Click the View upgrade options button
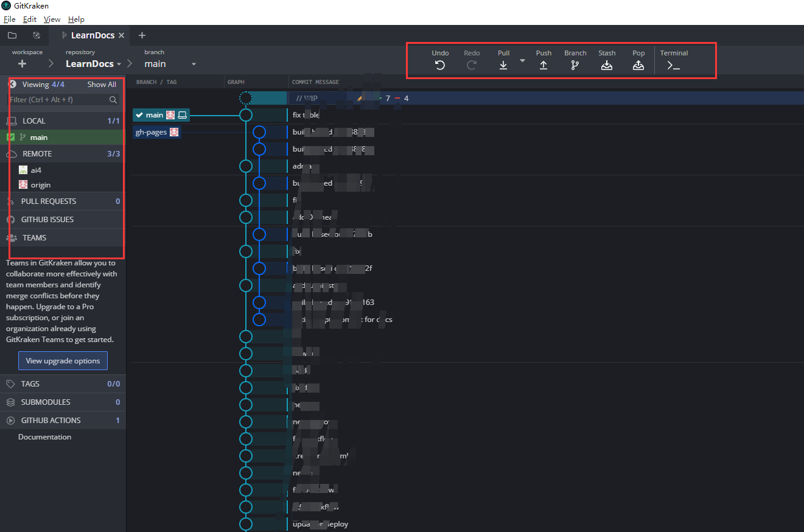Screen dimensions: 804x532 [63, 361]
